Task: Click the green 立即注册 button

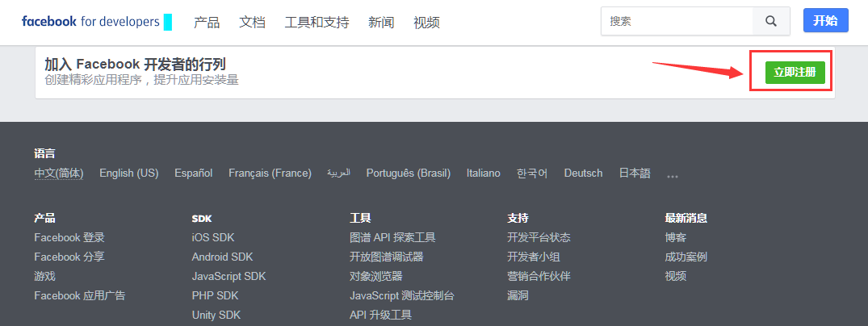Action: point(795,73)
